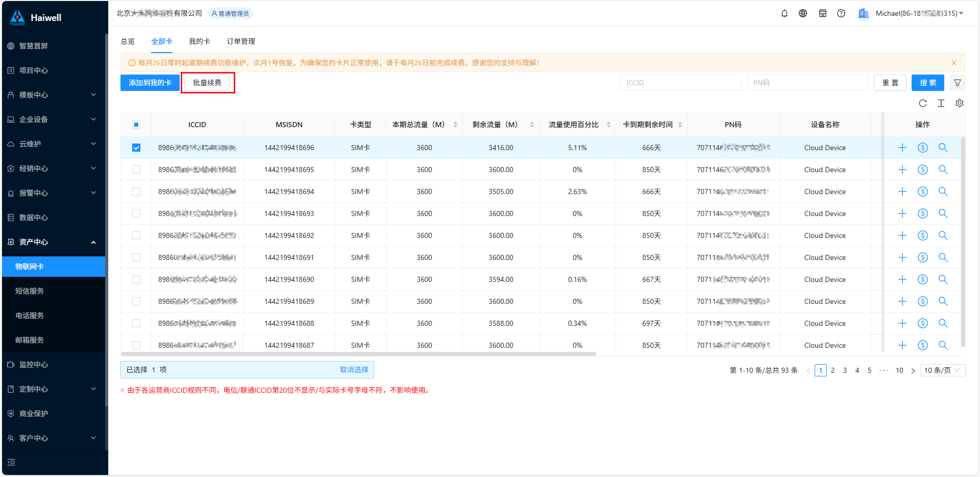Click the magnifier detail icon for 1442199418687

click(943, 345)
